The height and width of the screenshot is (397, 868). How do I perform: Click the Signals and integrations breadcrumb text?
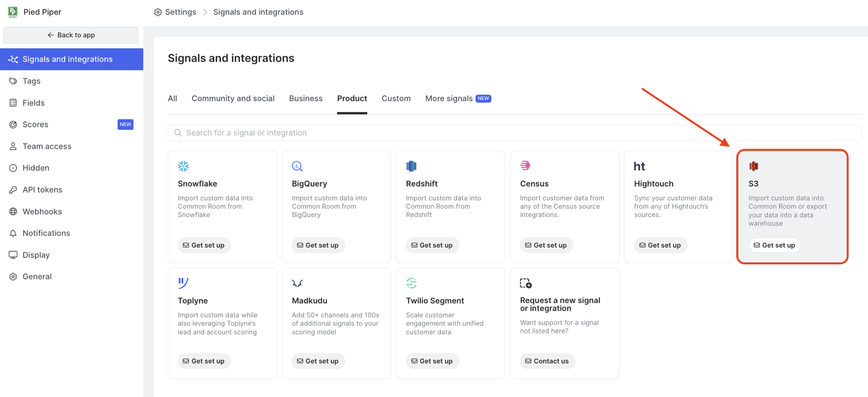[x=258, y=12]
